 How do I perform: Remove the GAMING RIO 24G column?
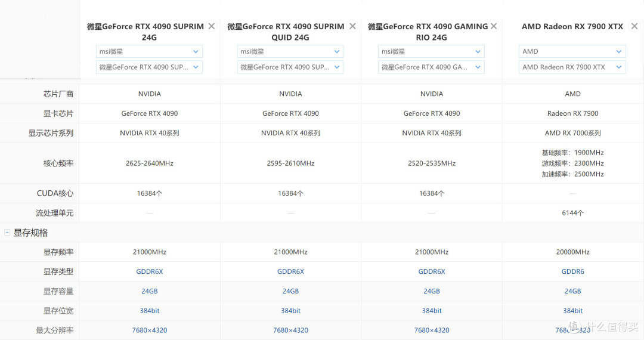pyautogui.click(x=494, y=26)
